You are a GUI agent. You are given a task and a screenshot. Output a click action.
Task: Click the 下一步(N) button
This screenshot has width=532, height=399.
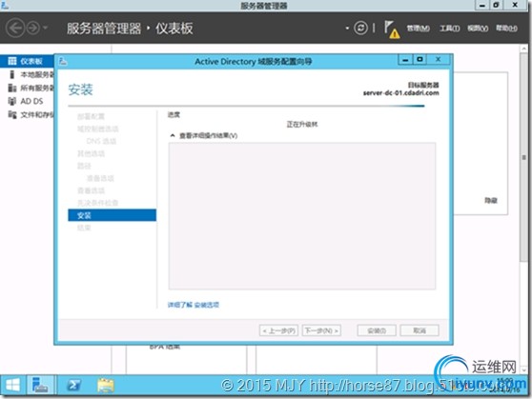click(x=321, y=330)
